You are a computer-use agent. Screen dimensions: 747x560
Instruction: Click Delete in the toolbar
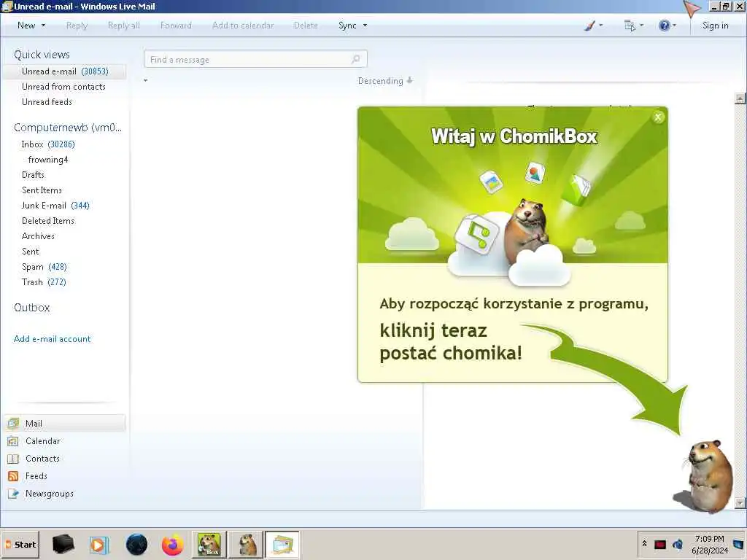[306, 26]
